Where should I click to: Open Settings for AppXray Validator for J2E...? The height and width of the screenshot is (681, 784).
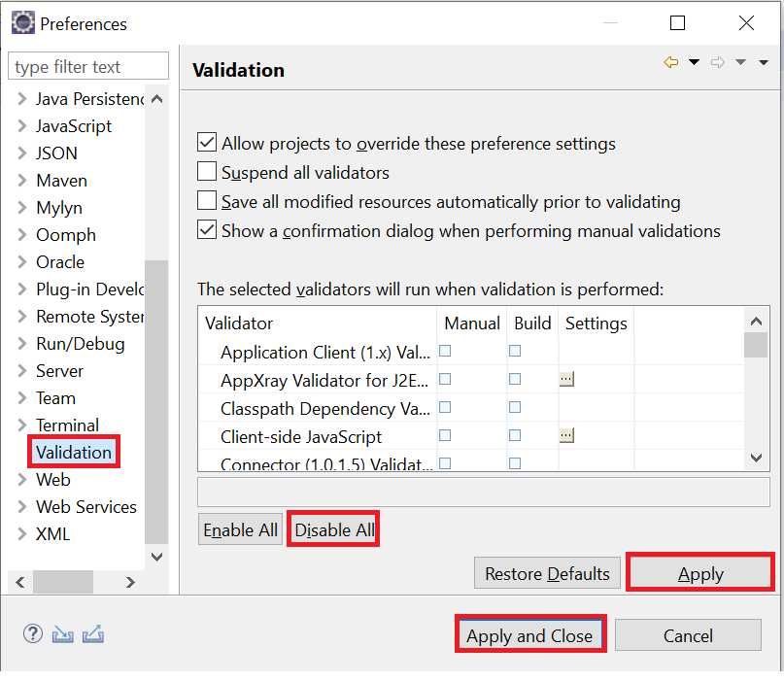point(566,379)
